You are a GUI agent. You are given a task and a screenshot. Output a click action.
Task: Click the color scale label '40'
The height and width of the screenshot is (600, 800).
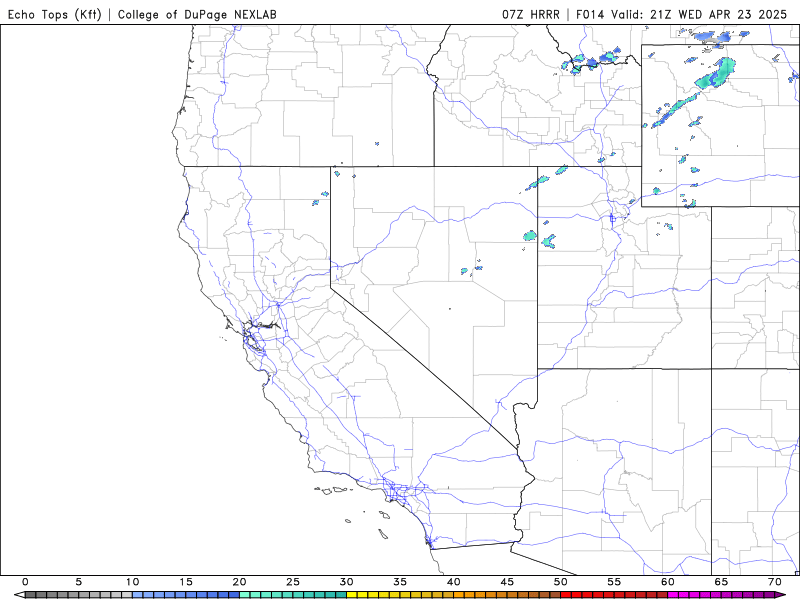click(454, 582)
